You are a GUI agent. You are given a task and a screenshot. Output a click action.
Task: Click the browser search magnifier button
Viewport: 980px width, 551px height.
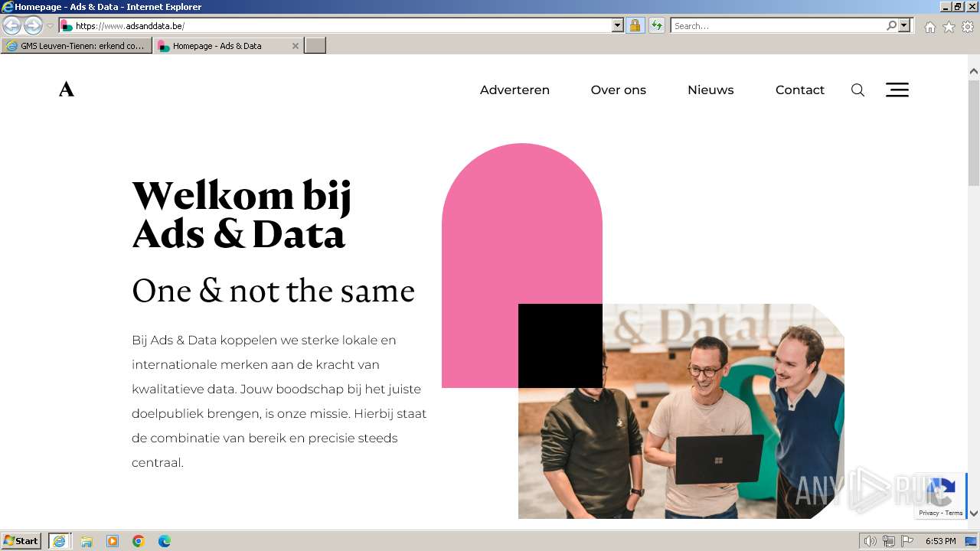coord(891,25)
